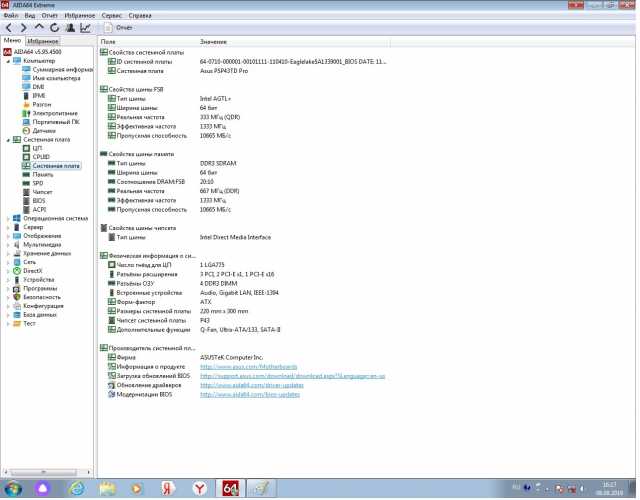Open the Разгон flame icon
Image resolution: width=640 pixels, height=500 pixels.
[26, 104]
